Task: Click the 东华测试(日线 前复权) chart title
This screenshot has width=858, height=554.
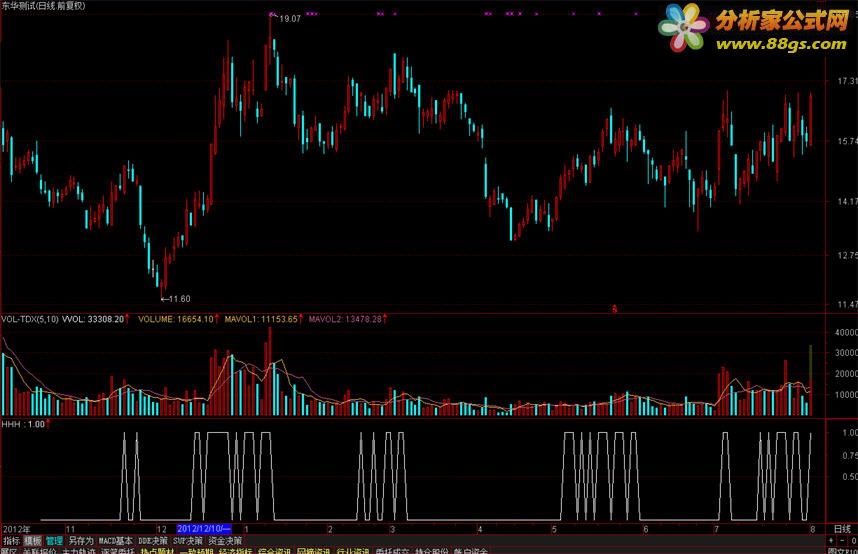Action: tap(43, 6)
